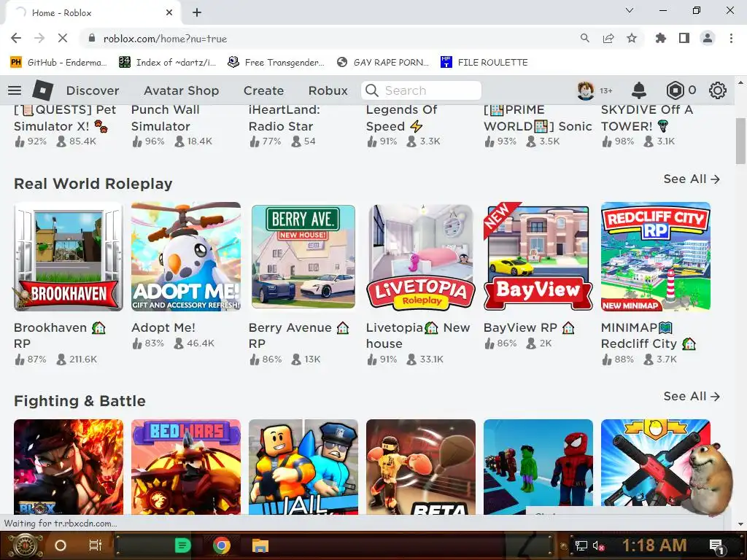
Task: See All Fighting & Battle games
Action: [692, 396]
